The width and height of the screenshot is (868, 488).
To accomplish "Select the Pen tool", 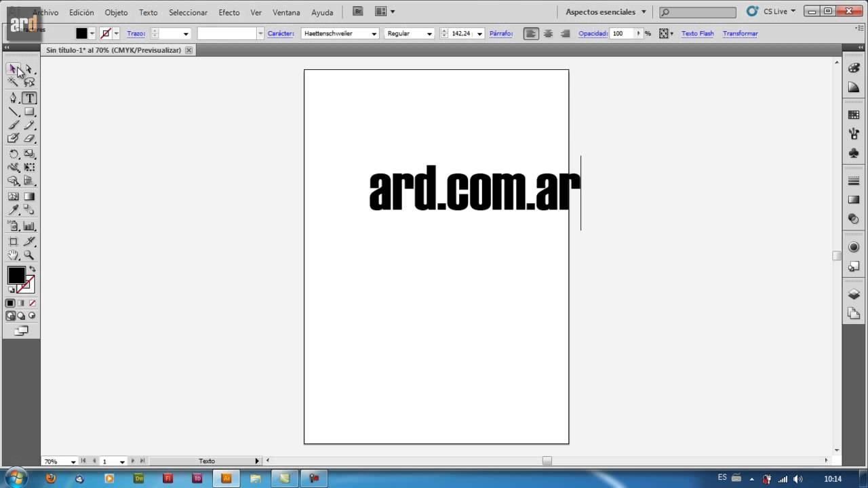I will pyautogui.click(x=13, y=98).
